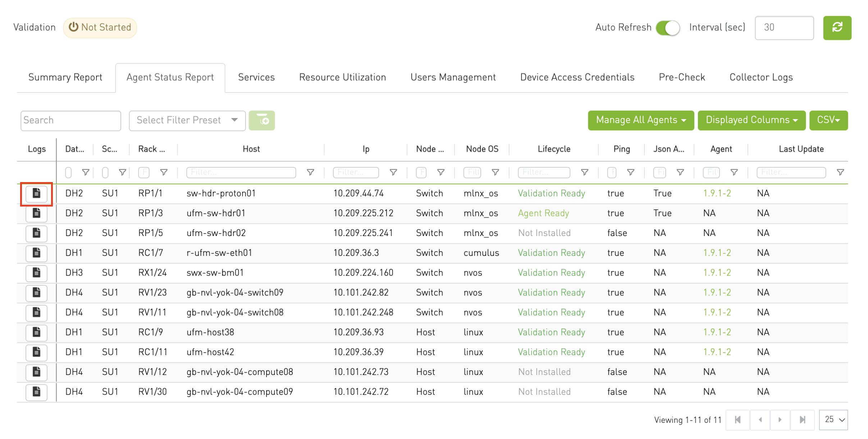Click the Lifecycle filter input
Image resolution: width=868 pixels, height=439 pixels.
pos(544,172)
